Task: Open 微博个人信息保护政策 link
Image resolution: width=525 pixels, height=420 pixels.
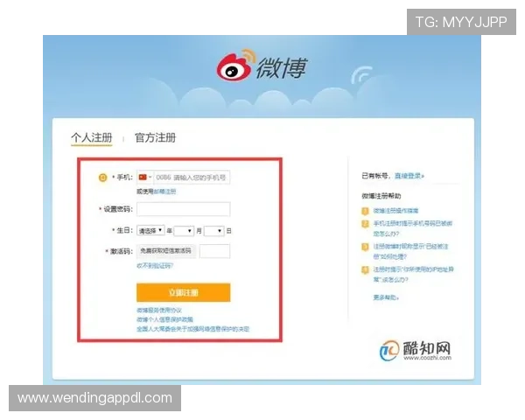Action: [164, 319]
